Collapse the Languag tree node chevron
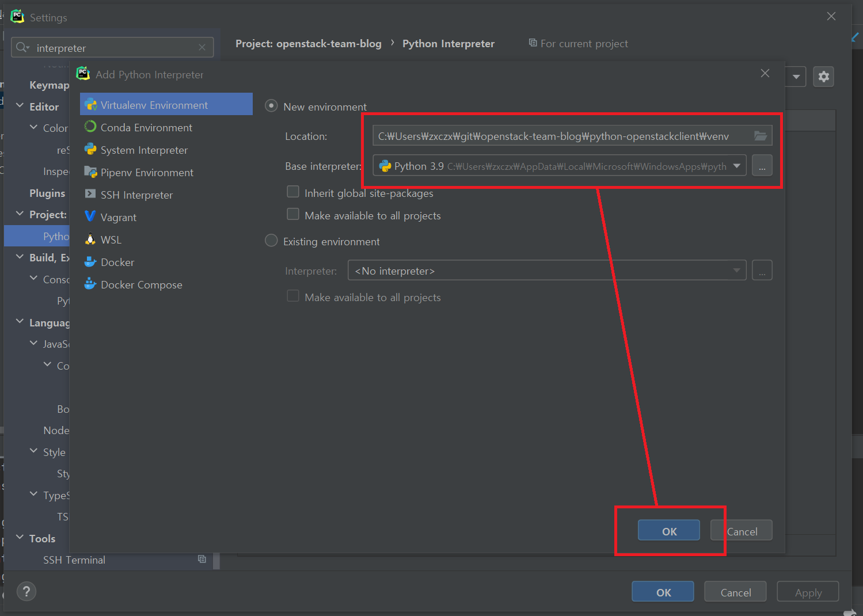 [x=20, y=322]
